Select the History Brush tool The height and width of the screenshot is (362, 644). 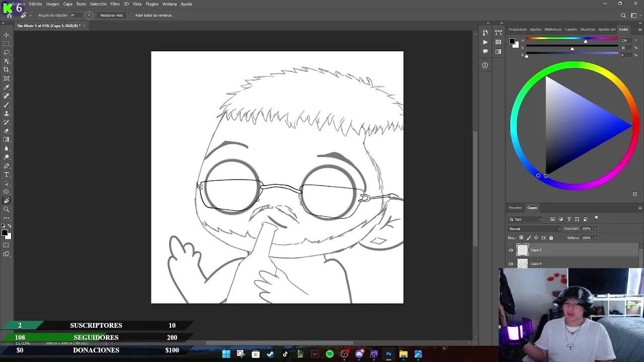click(7, 122)
